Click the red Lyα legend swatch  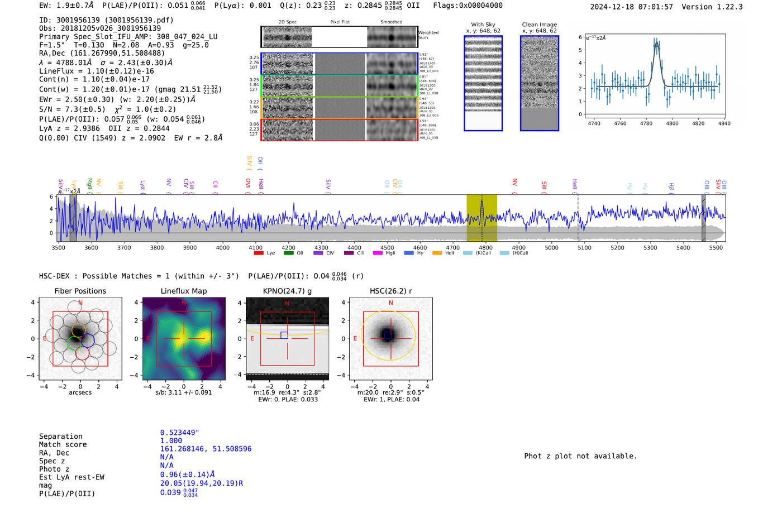(259, 253)
